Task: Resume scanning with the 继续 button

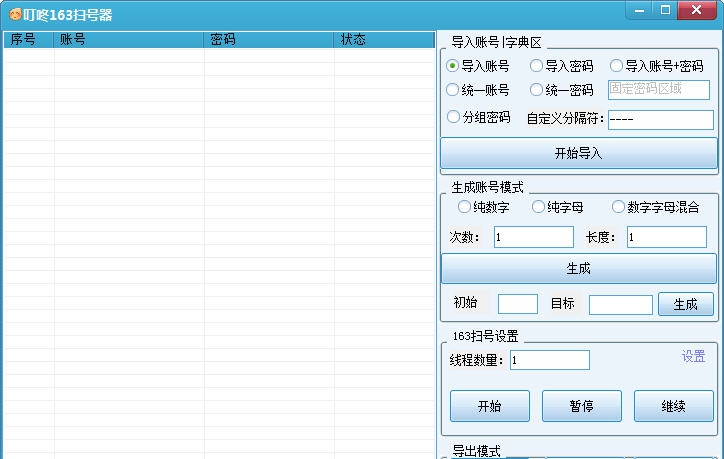Action: pyautogui.click(x=673, y=407)
